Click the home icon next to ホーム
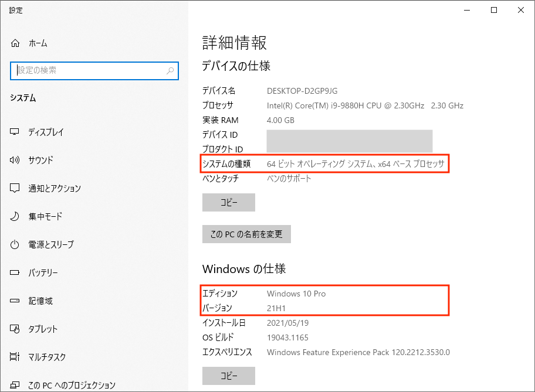 [x=15, y=43]
